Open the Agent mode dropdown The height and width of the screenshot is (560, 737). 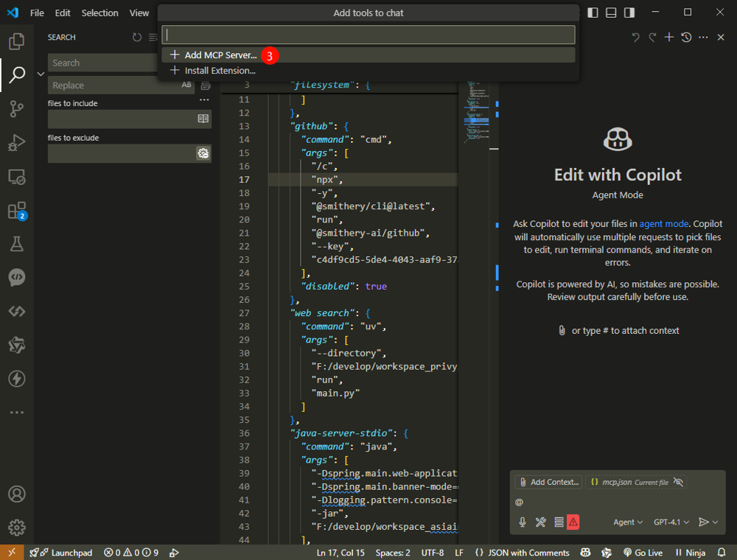(628, 522)
